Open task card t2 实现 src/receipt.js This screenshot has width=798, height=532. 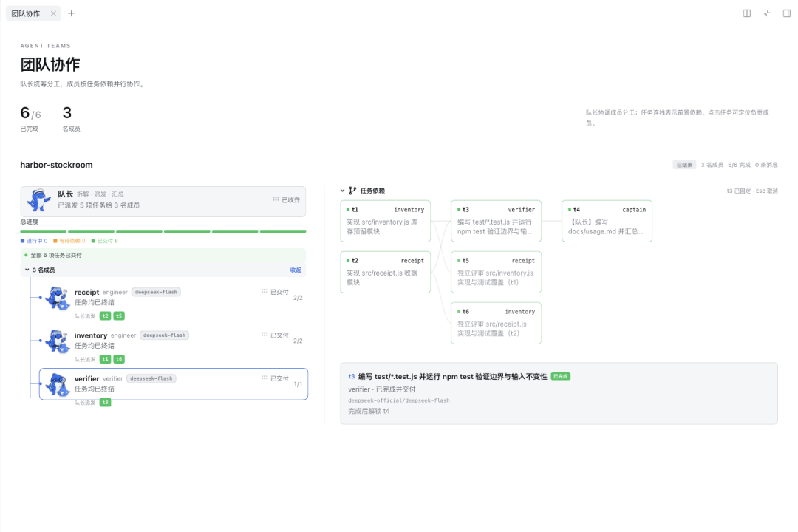click(385, 272)
